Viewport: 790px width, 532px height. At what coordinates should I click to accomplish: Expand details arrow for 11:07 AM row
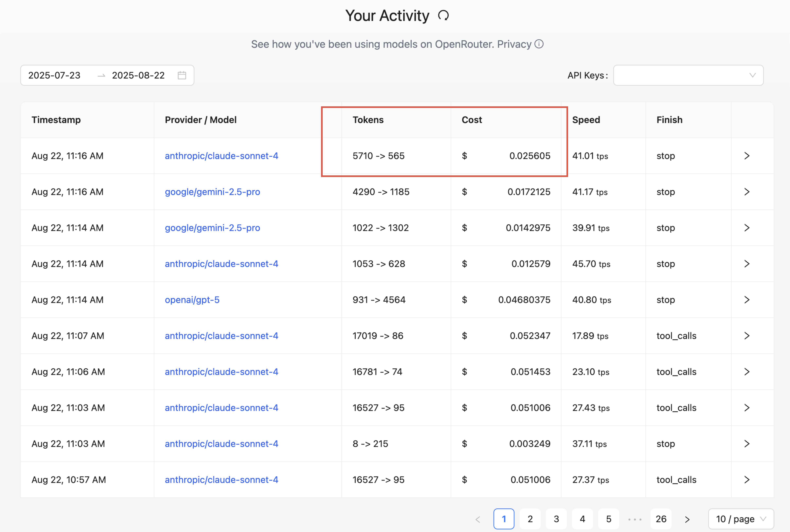click(x=747, y=336)
